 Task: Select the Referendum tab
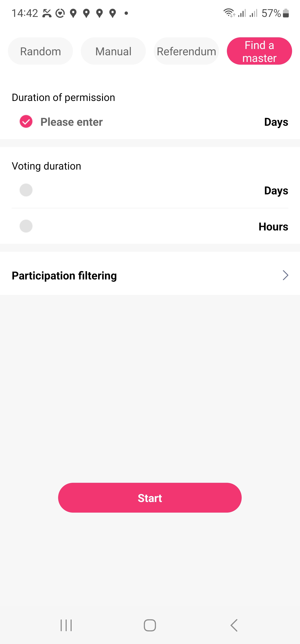coord(186,51)
